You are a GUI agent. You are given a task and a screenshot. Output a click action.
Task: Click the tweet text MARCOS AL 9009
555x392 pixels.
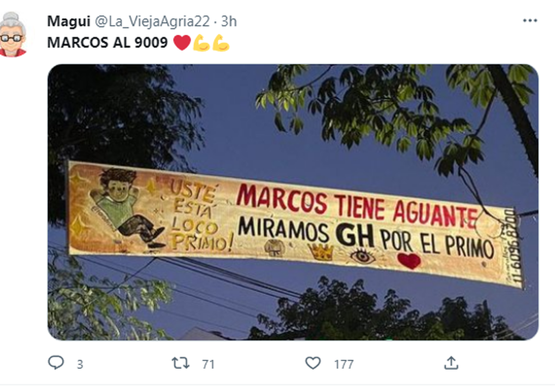click(108, 43)
